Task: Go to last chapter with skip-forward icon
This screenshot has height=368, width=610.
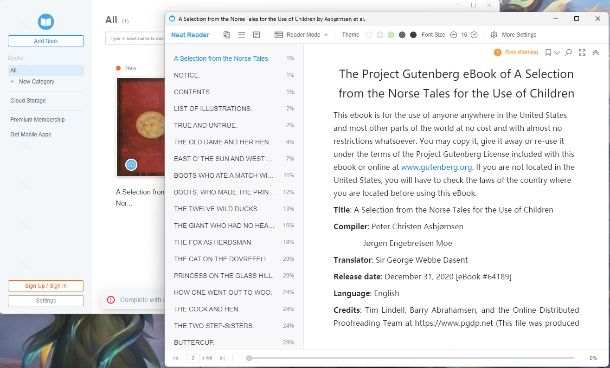Action: tap(222, 358)
